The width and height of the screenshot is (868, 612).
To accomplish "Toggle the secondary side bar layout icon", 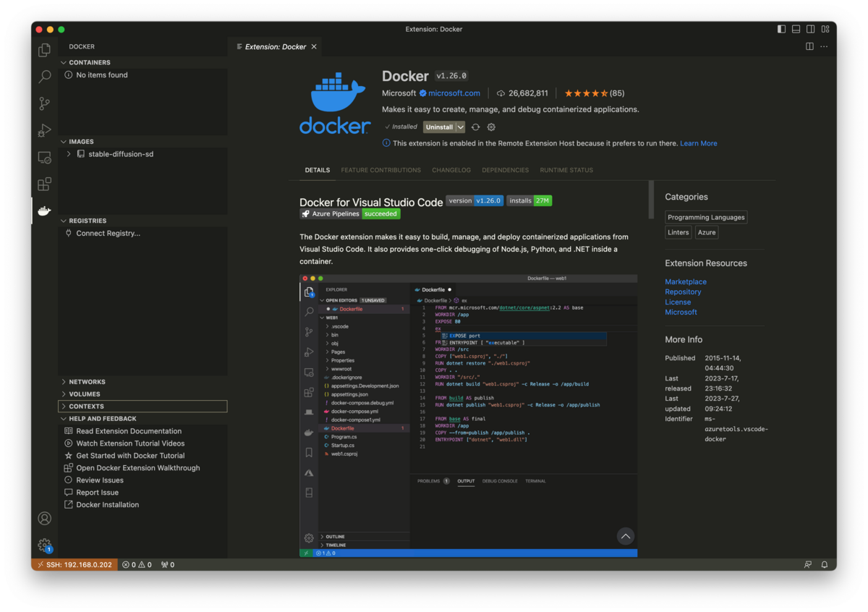I will (x=811, y=29).
